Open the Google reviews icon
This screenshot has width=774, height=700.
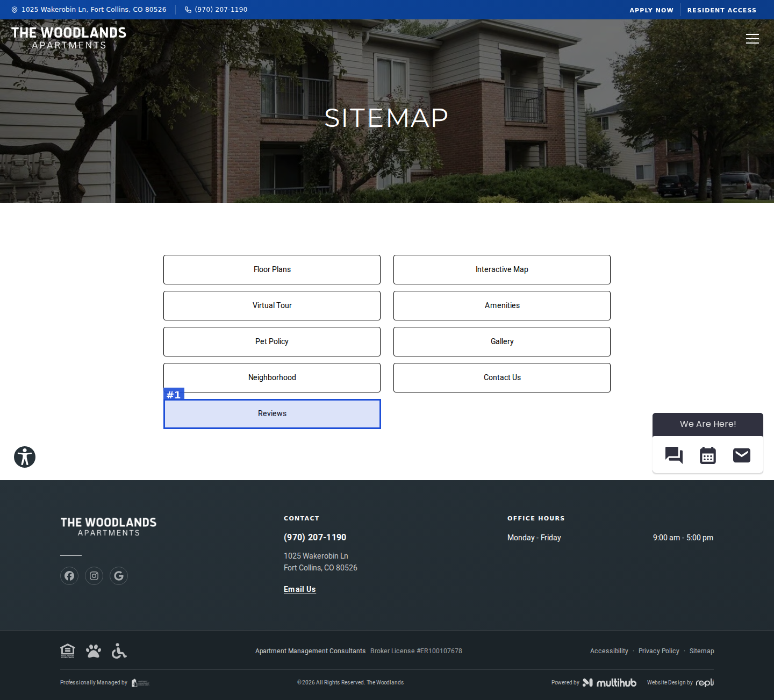119,576
